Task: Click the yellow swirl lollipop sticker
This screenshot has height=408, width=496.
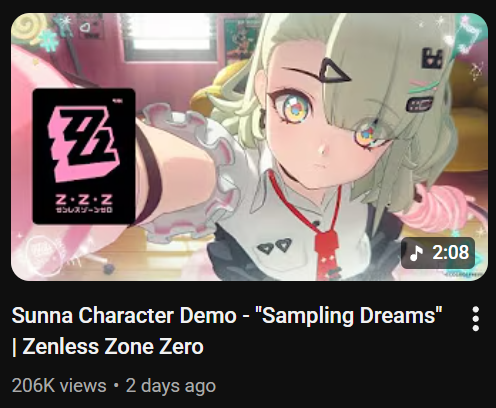Action: tap(29, 28)
